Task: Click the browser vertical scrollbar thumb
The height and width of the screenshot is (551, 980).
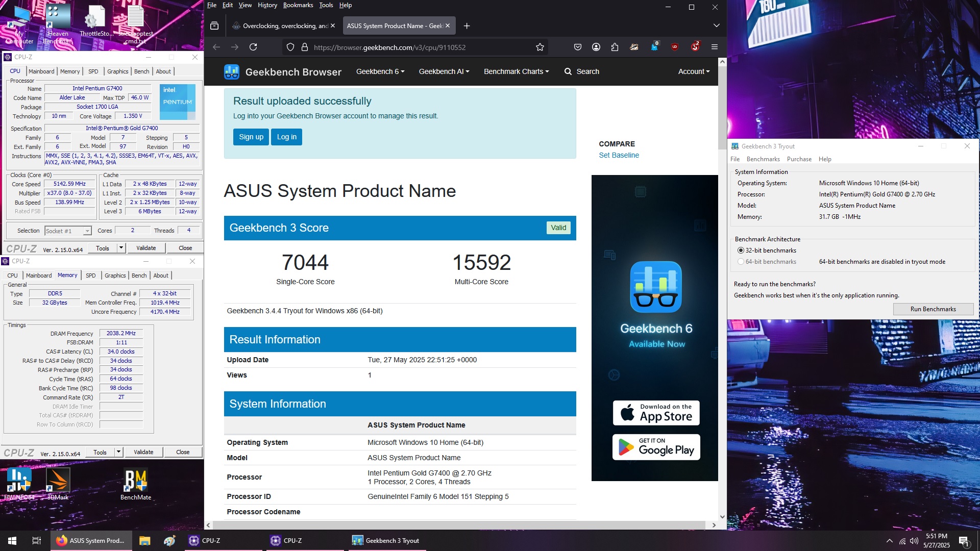Action: (722, 107)
